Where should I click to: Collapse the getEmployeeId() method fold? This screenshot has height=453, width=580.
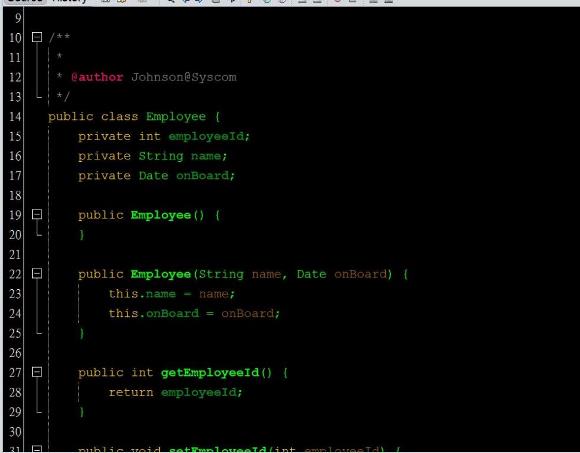[x=37, y=372]
